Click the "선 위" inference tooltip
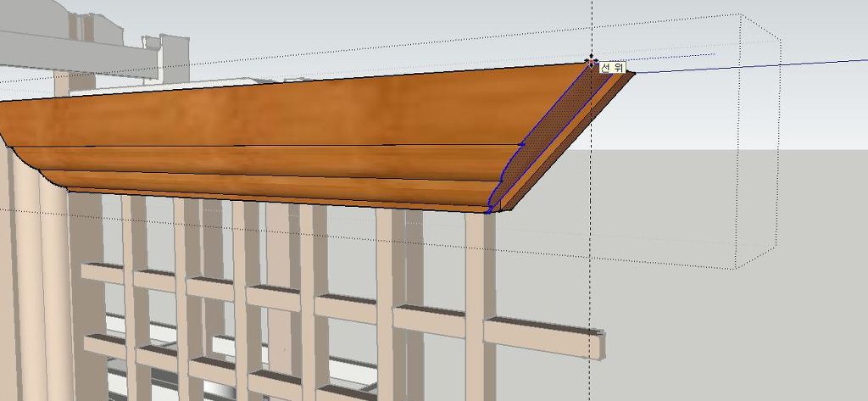Image resolution: width=868 pixels, height=401 pixels. (612, 68)
